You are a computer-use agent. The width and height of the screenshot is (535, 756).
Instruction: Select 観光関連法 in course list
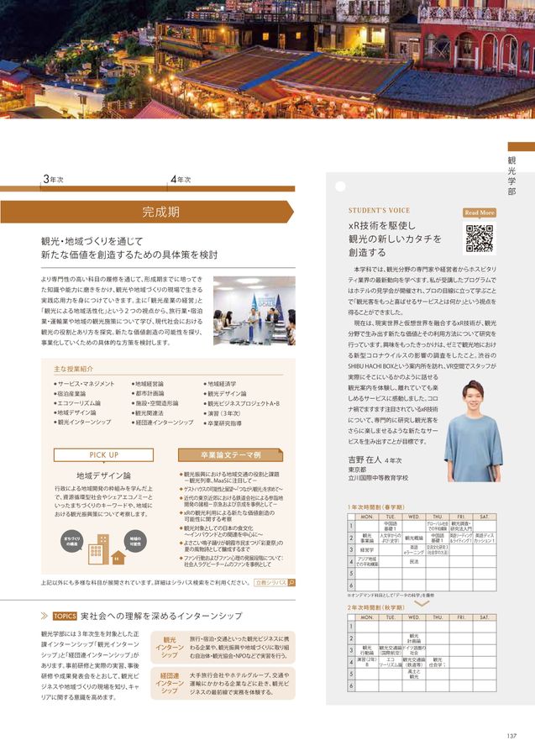pyautogui.click(x=148, y=413)
